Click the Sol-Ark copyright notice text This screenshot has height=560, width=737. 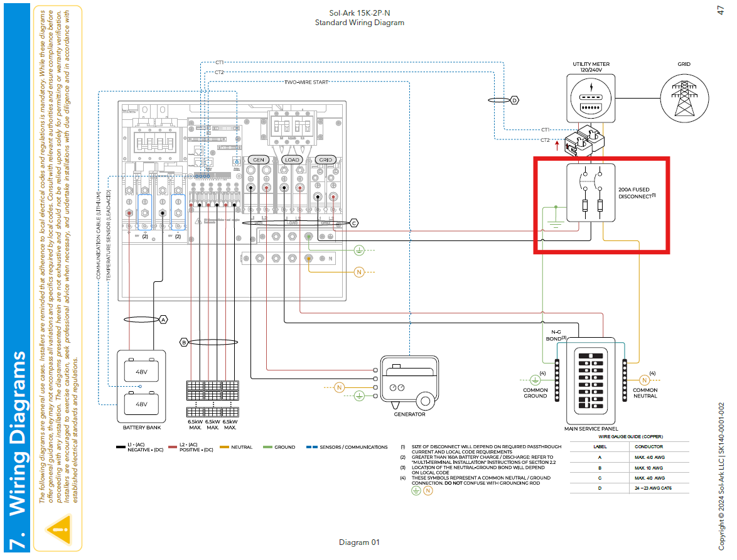[x=721, y=477]
